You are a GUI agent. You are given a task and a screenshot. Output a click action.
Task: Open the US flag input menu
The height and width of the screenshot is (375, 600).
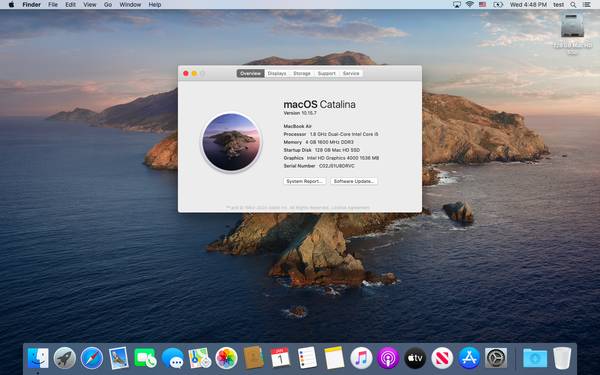click(x=483, y=5)
